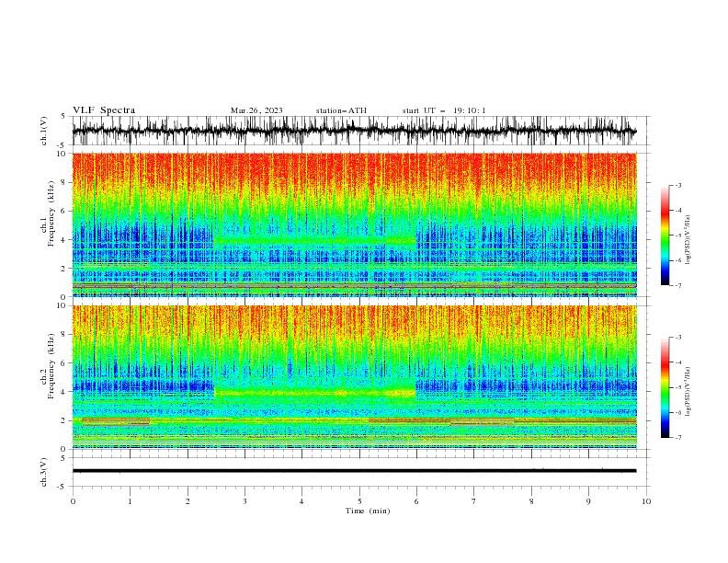Click the lower colorbar 'log(PSD)(V²/Hz)' label
This screenshot has width=728, height=563.
pyautogui.click(x=688, y=392)
